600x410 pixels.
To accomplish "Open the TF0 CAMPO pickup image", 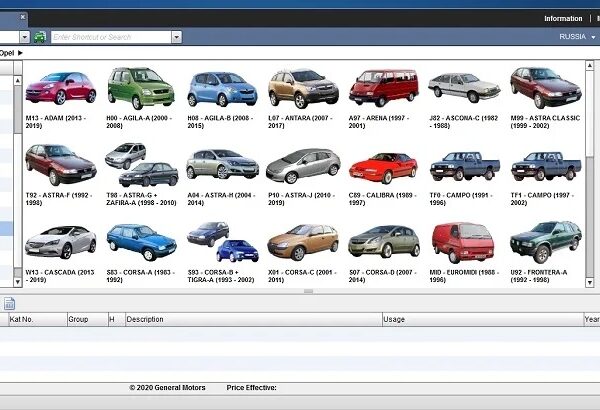I will point(465,166).
